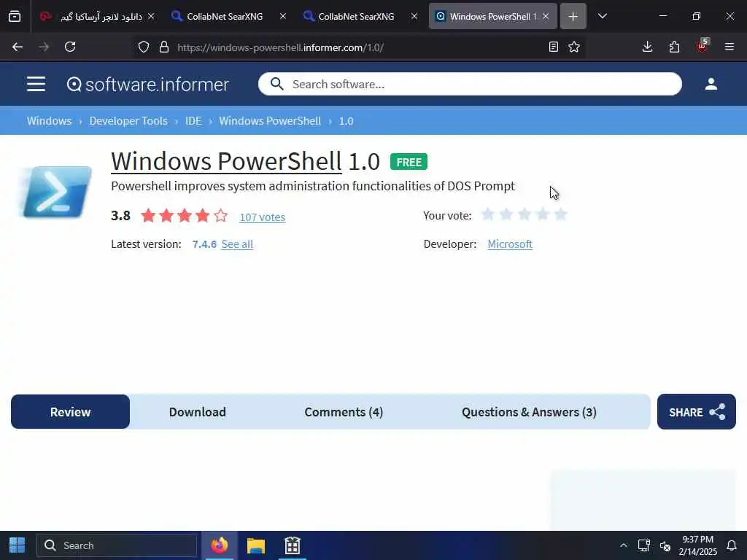Open the taskbar store-style app icon
The width and height of the screenshot is (747, 560).
pyautogui.click(x=293, y=545)
